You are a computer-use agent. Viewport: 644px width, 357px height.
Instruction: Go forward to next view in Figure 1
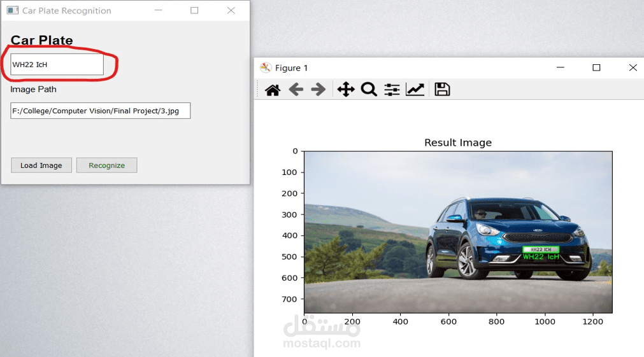coord(318,89)
